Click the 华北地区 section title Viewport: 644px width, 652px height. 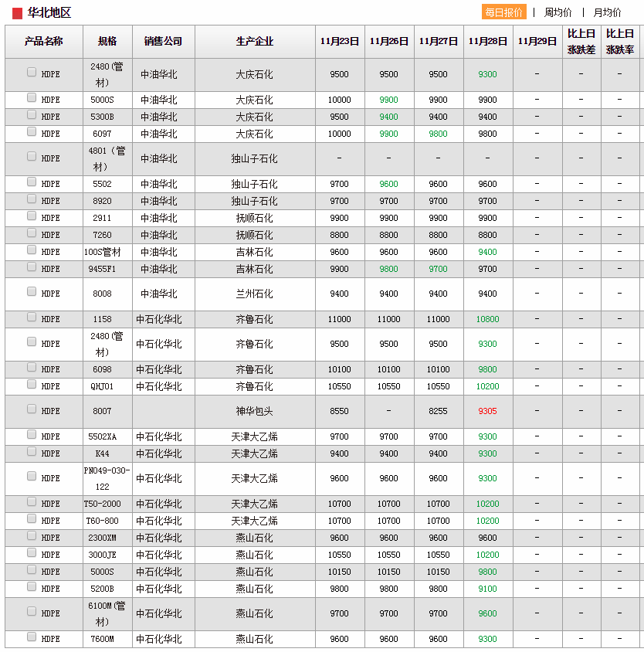pos(49,13)
